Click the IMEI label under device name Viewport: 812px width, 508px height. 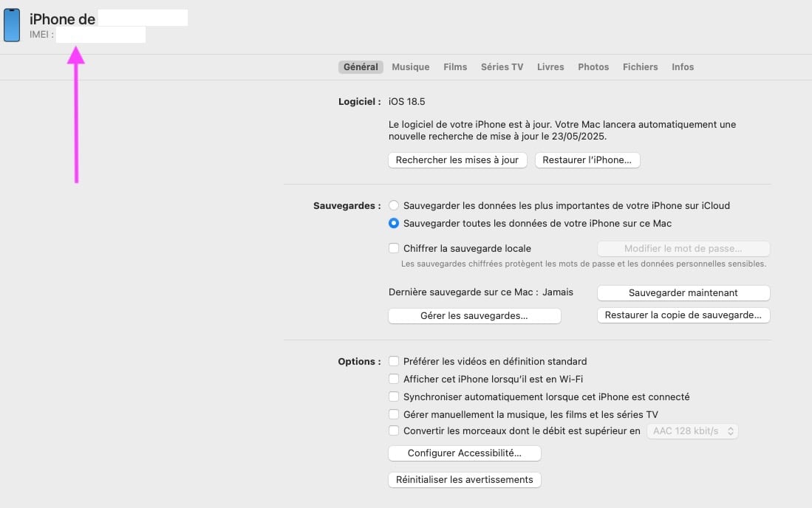point(41,35)
